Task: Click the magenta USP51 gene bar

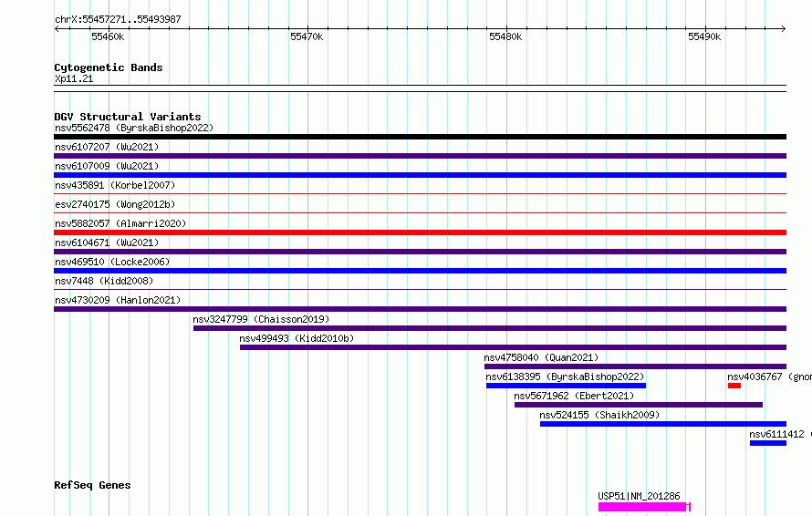Action: [644, 507]
